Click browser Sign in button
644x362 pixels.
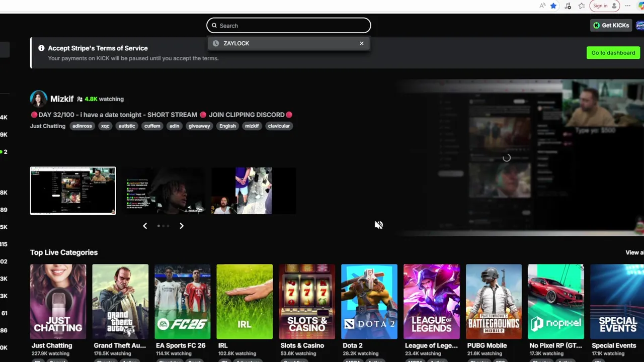click(x=605, y=6)
